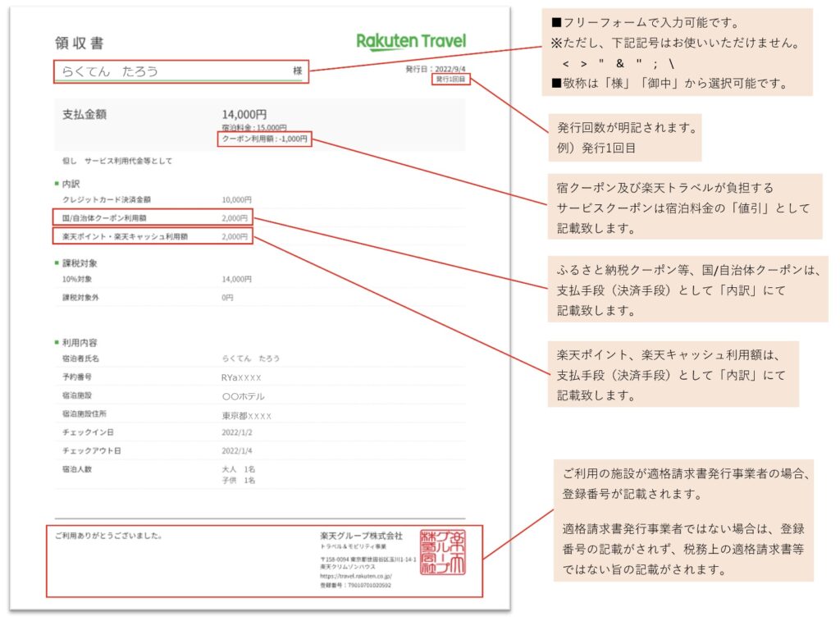Screen dimensions: 840x621
Task: Click the red company seal stamp
Action: coord(442,552)
